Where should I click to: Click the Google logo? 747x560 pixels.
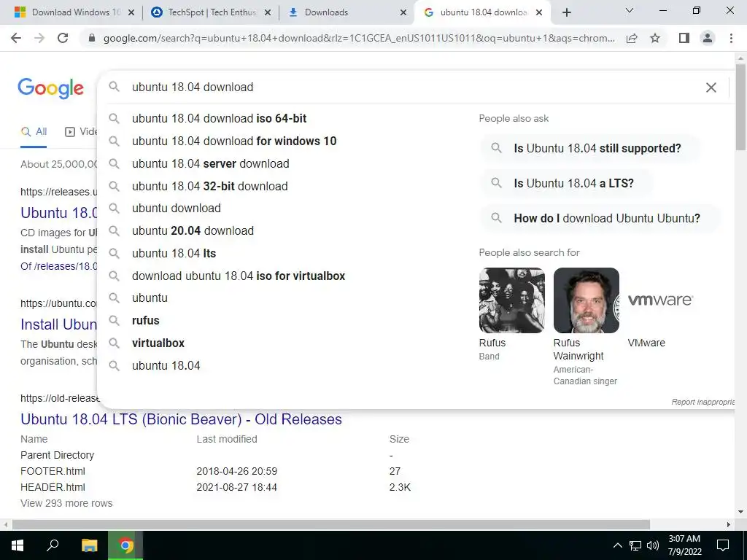point(50,88)
